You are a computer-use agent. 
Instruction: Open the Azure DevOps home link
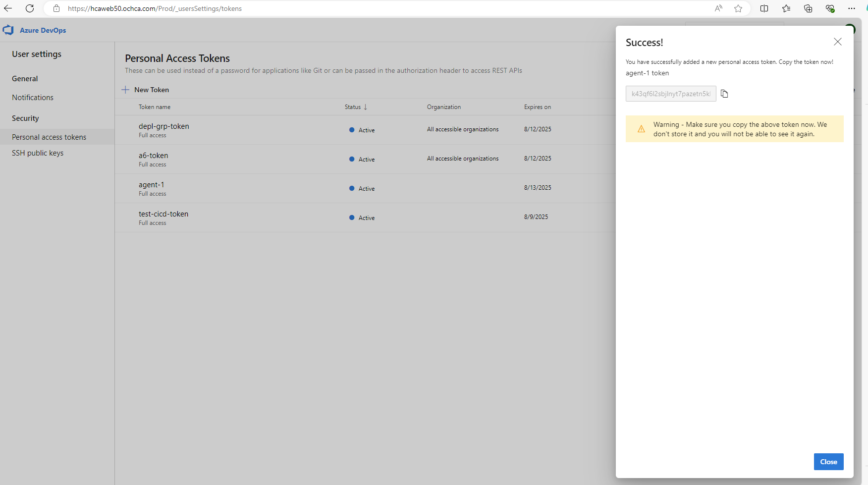click(43, 30)
